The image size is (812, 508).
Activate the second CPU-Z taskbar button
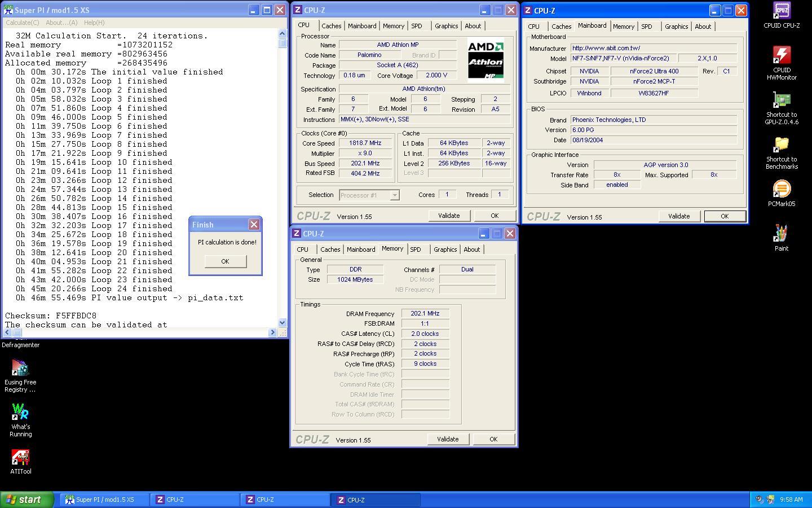click(285, 500)
